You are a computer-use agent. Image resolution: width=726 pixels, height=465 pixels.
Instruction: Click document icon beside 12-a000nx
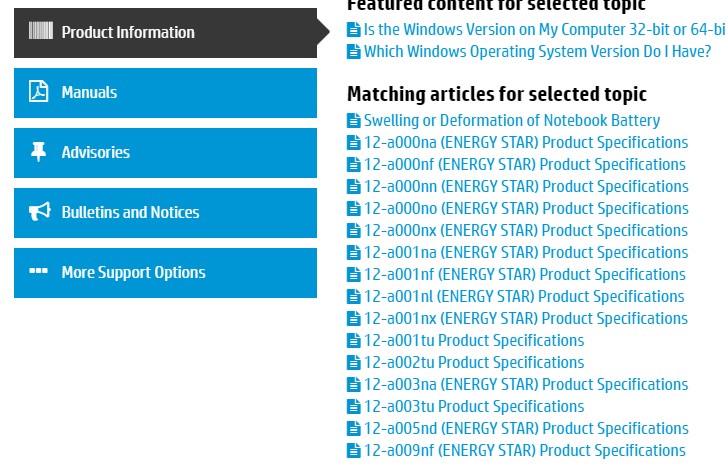[354, 231]
